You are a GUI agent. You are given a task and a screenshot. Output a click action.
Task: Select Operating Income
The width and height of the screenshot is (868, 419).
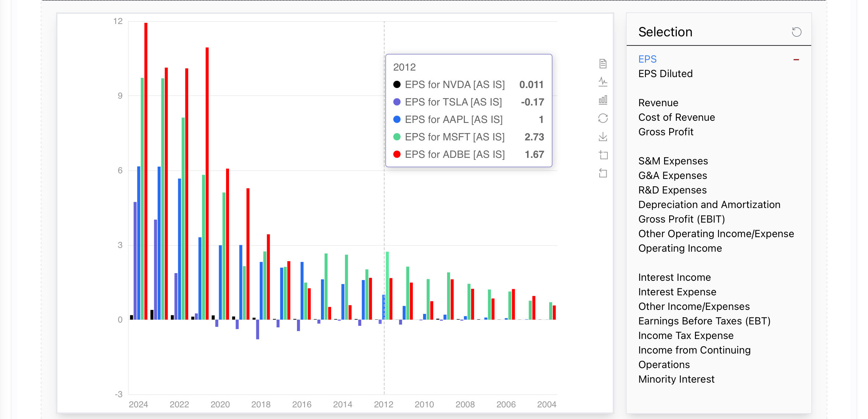coord(680,248)
